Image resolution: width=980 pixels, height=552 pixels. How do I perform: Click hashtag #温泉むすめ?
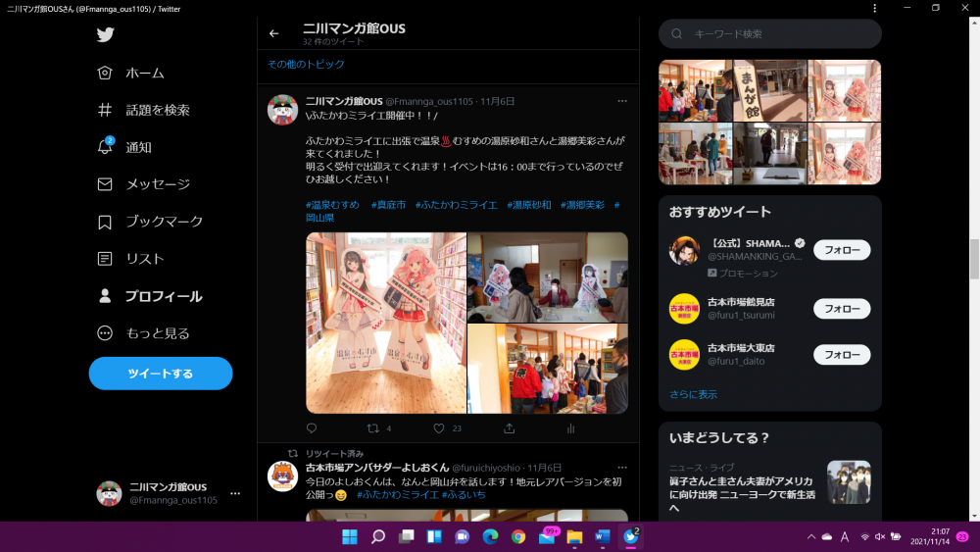pos(332,204)
